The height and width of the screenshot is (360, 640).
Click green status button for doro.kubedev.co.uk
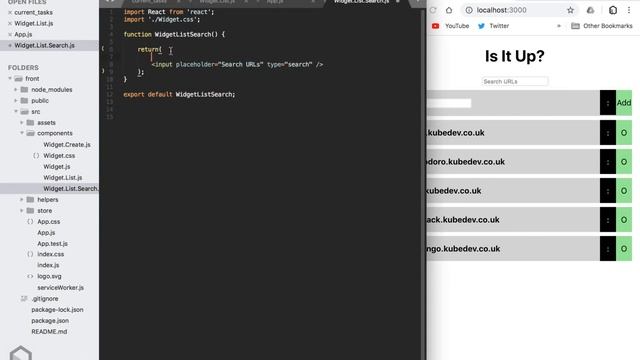(624, 162)
